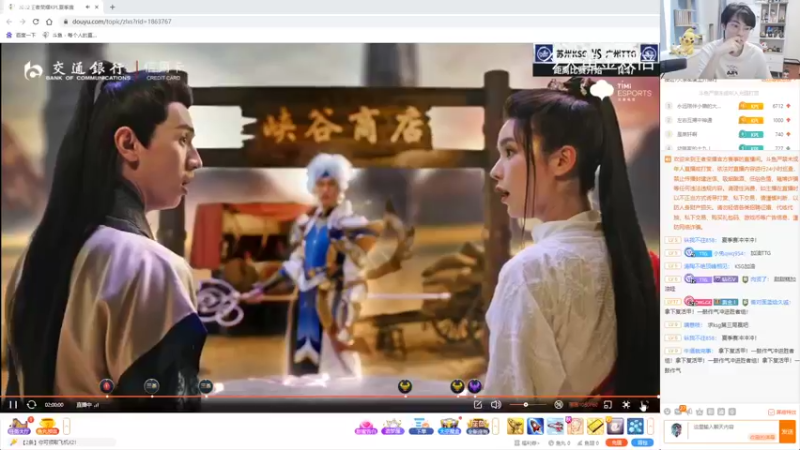800x450 pixels.
Task: Open the pink activity icon in gift bar
Action: [x=365, y=426]
